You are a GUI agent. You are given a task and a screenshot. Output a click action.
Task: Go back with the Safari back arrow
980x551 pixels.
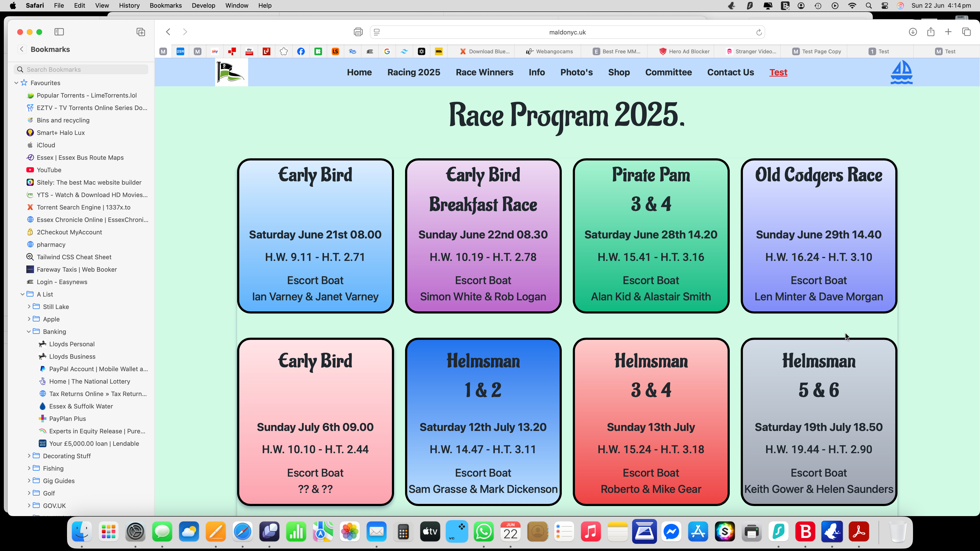(168, 32)
